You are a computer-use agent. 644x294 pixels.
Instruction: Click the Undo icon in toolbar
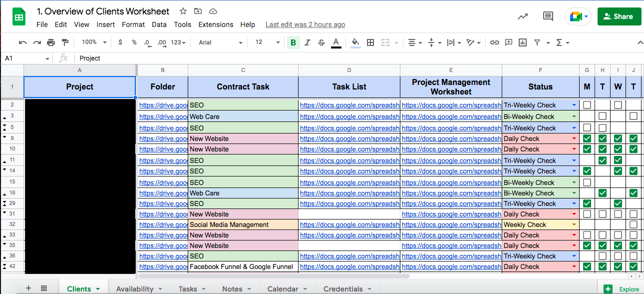pos(22,42)
